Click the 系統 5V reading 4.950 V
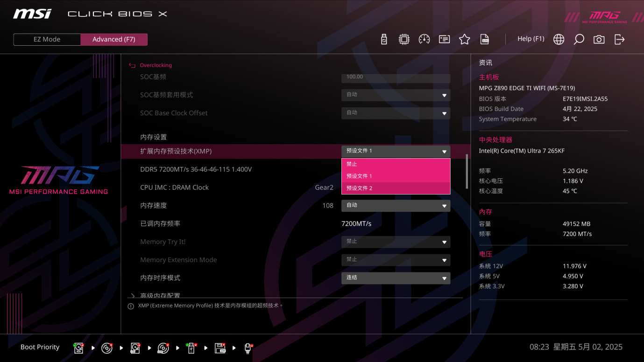The width and height of the screenshot is (644, 362). (573, 276)
